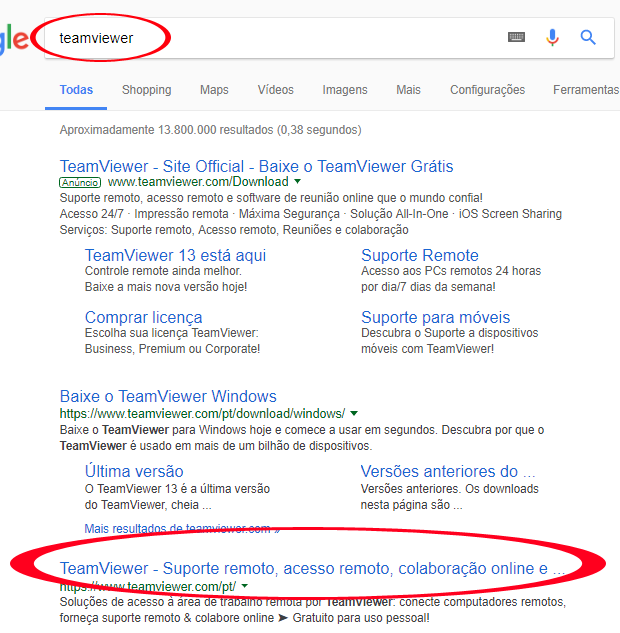
Task: Click the microphone voice search icon
Action: coord(552,37)
